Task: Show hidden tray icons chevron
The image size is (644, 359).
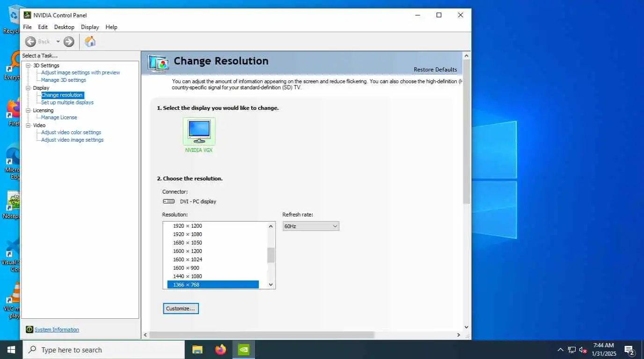Action: tap(560, 350)
